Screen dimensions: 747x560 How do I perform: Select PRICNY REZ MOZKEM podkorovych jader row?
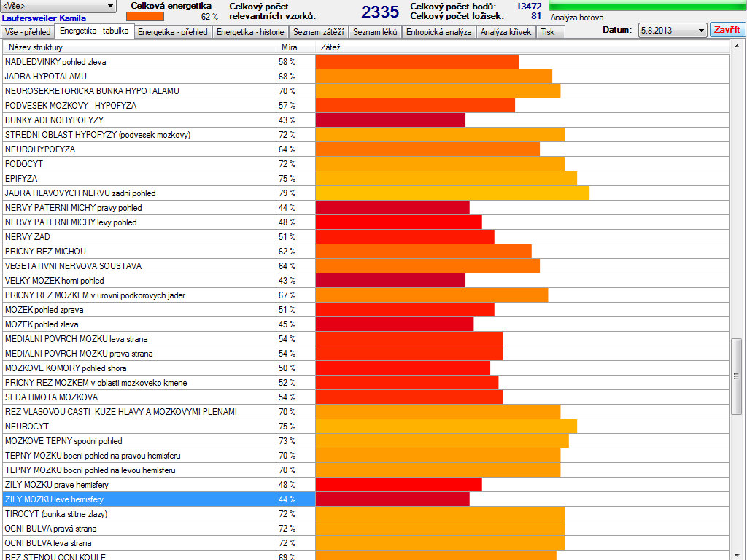[x=366, y=295]
